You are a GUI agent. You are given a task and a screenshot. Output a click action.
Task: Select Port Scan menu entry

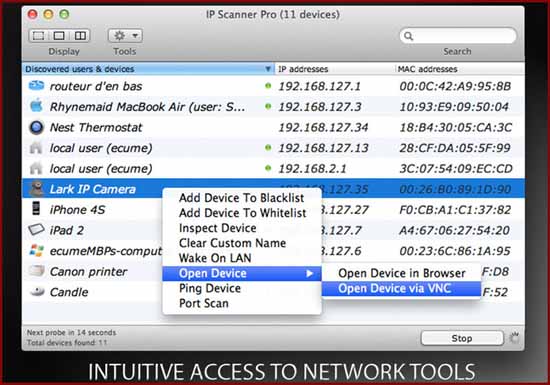click(x=242, y=303)
